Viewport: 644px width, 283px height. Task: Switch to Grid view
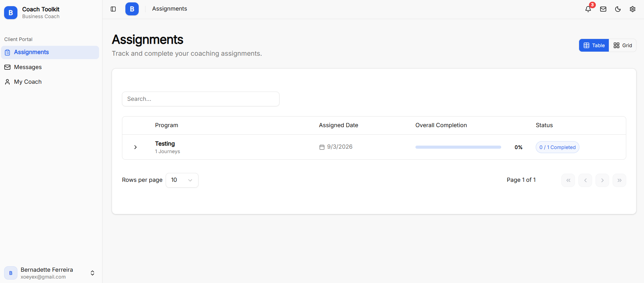tap(622, 45)
